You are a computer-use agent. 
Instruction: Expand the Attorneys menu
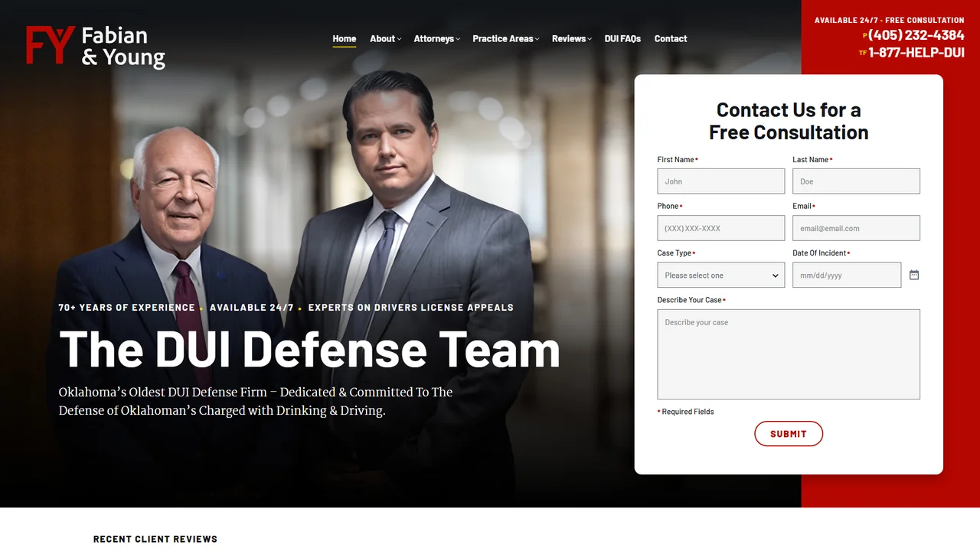[x=436, y=38]
